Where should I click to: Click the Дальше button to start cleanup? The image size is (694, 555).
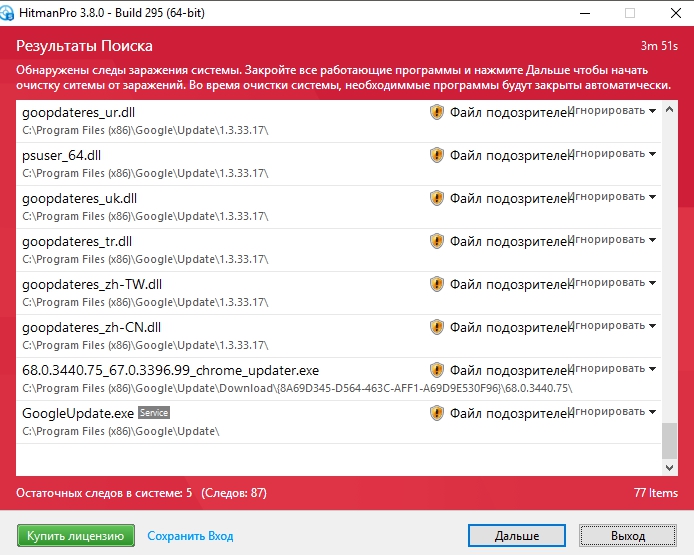517,536
